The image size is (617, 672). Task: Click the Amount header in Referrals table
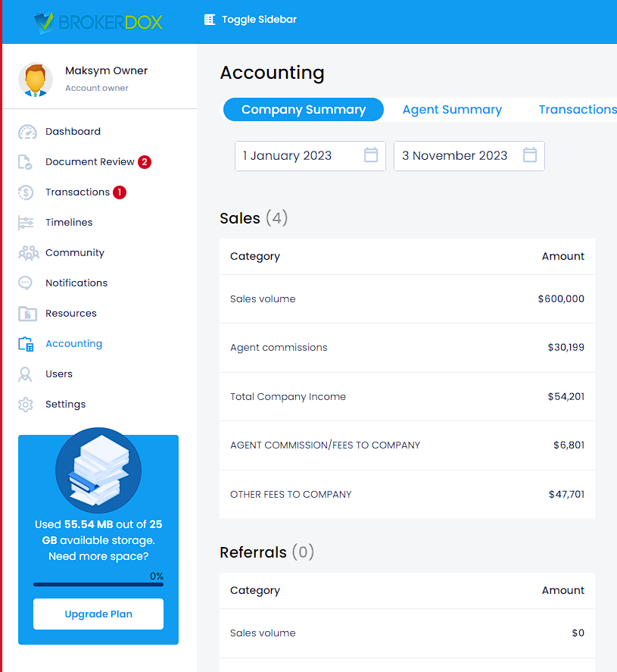coord(563,591)
